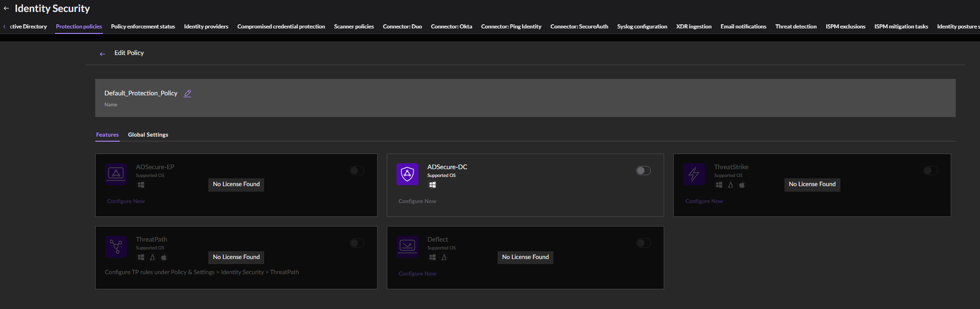Go to Connector: Okta tab

(x=451, y=27)
